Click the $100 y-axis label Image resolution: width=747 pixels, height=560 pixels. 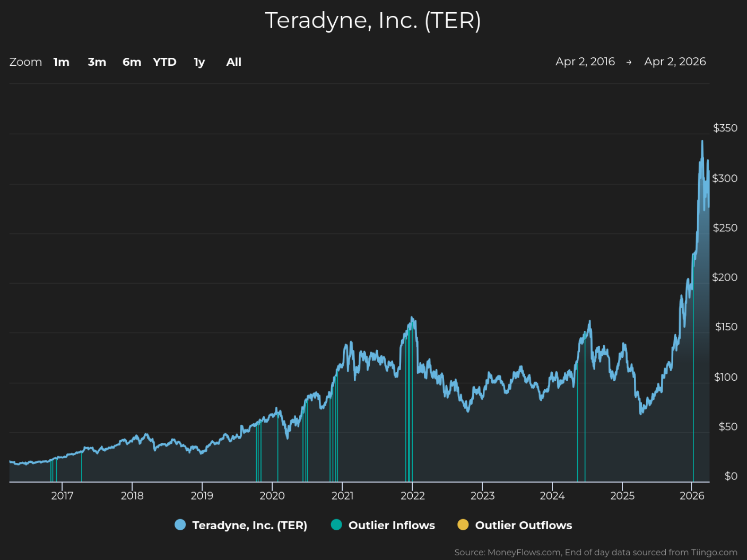pyautogui.click(x=726, y=377)
